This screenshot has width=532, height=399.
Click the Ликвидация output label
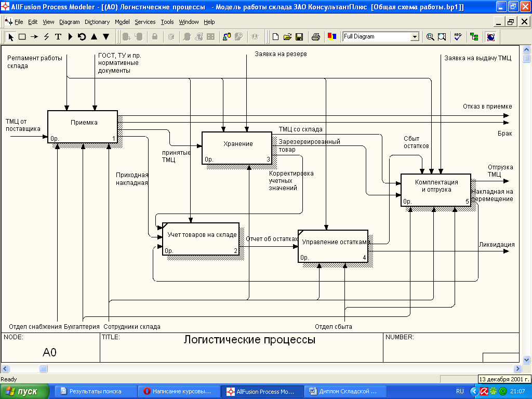496,245
